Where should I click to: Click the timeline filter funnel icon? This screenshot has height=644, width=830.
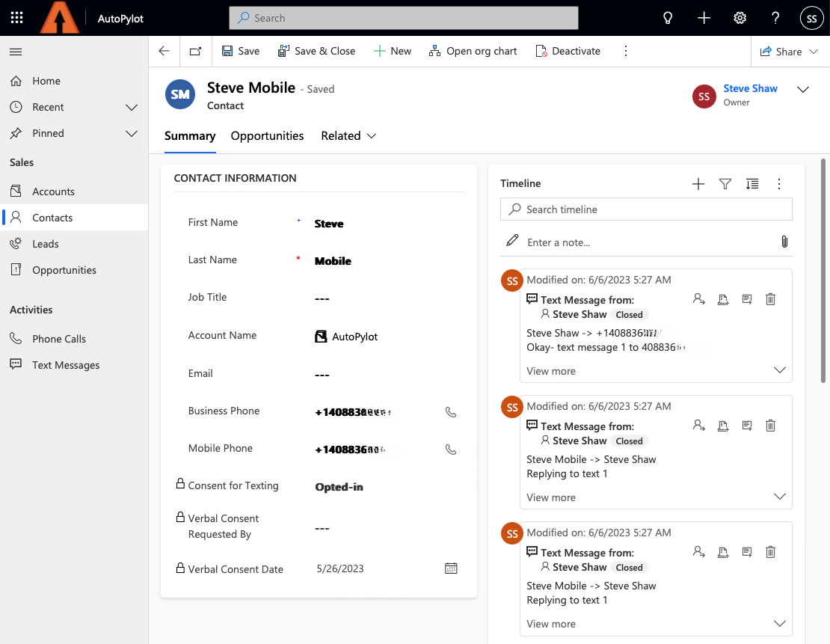725,184
